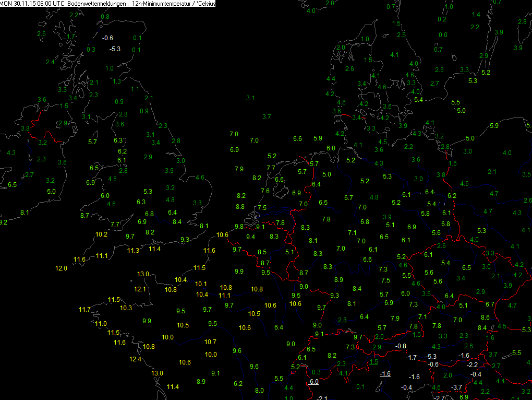Click the white -0.8 temperature reading
Screen dimensions: 532x400
click(x=401, y=347)
